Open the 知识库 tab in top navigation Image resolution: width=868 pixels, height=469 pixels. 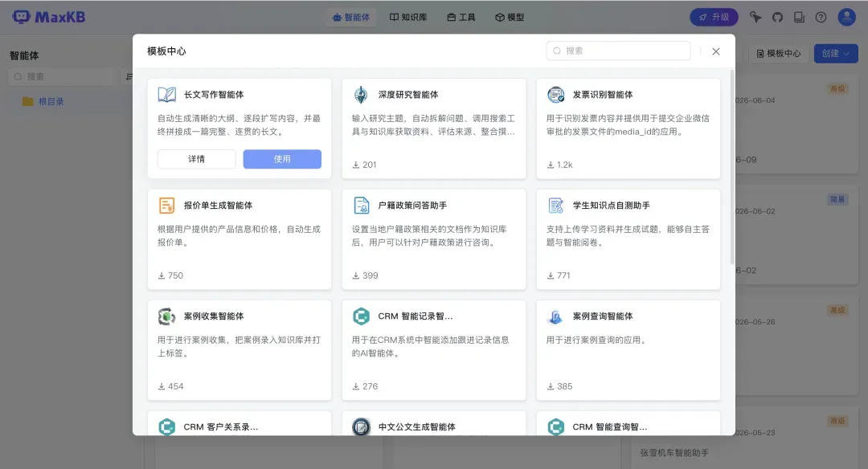[x=408, y=17]
